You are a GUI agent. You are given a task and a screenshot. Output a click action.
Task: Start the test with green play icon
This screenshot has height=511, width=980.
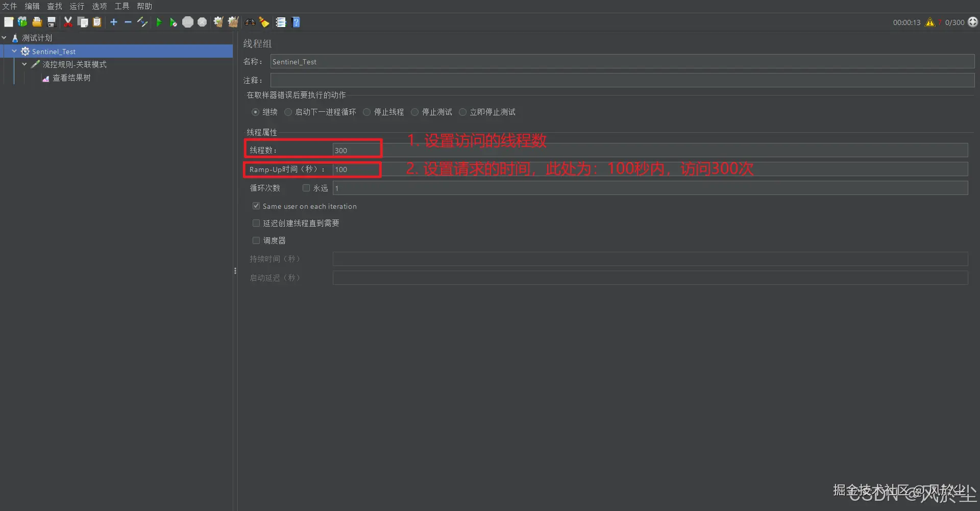tap(159, 22)
